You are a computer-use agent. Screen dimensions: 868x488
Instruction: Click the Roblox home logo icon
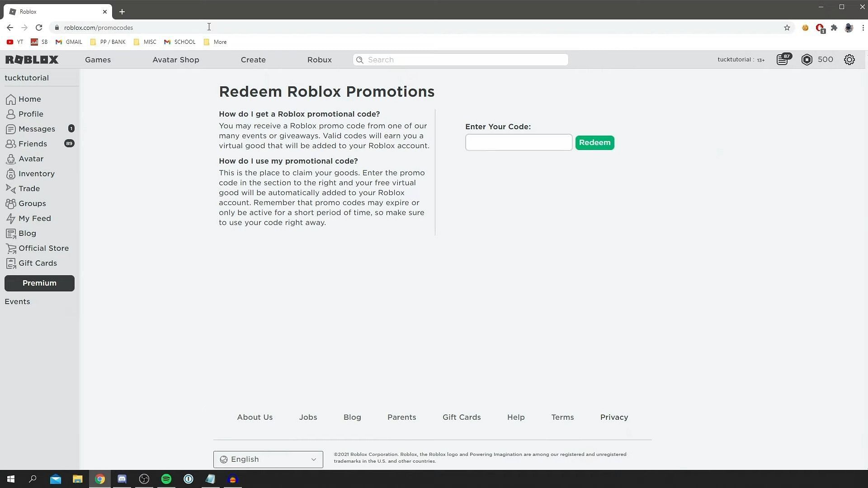[x=32, y=59]
